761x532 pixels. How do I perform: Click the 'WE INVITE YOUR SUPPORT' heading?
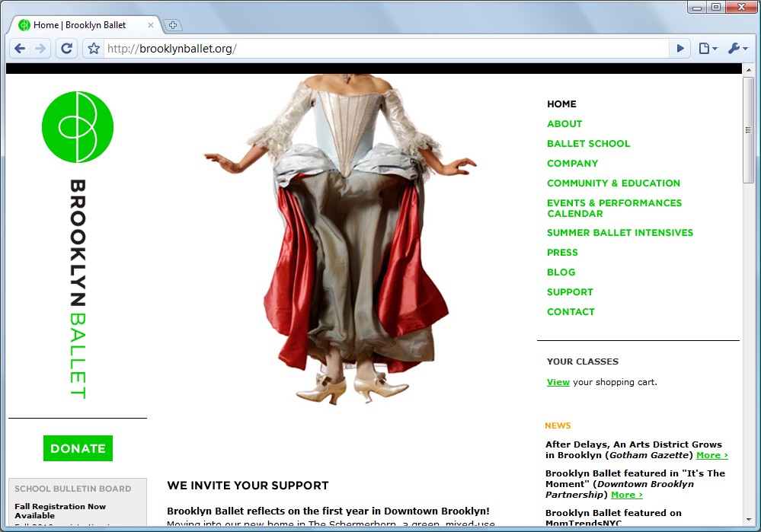click(248, 486)
